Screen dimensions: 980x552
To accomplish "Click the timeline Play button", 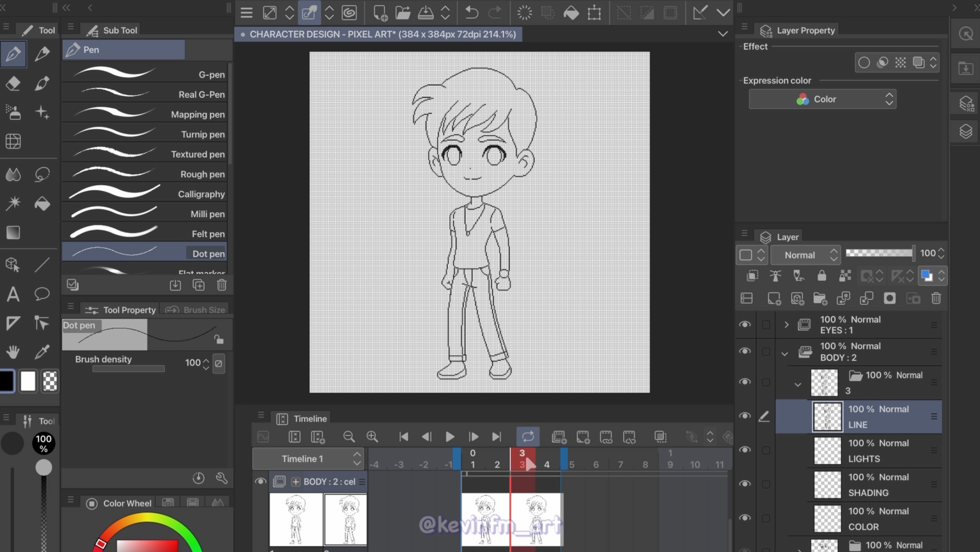I will tap(449, 437).
